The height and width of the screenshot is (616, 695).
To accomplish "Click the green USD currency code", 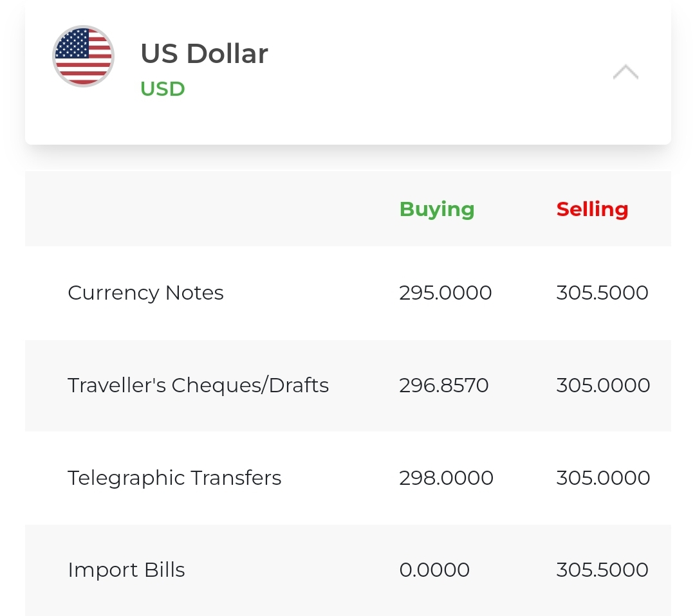I will (x=163, y=89).
